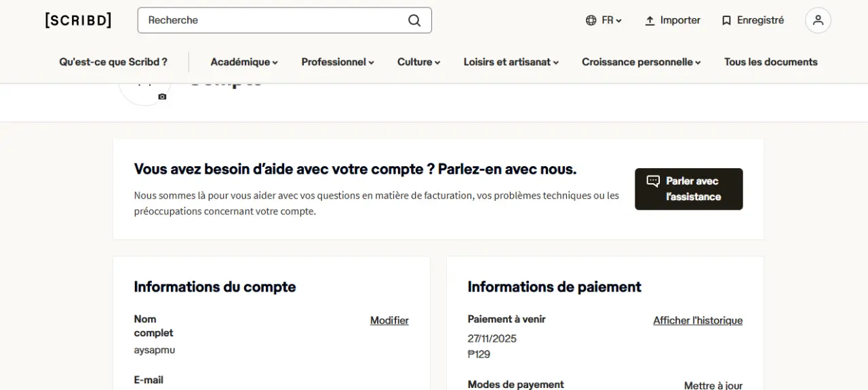Click Modifier next to Nom complet
This screenshot has height=390, width=868.
(x=389, y=320)
